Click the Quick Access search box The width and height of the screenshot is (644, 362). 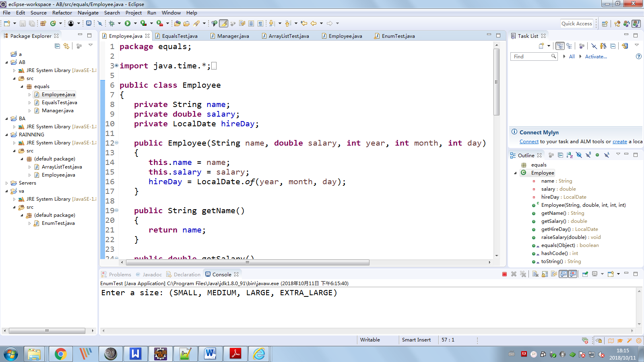[x=576, y=23]
